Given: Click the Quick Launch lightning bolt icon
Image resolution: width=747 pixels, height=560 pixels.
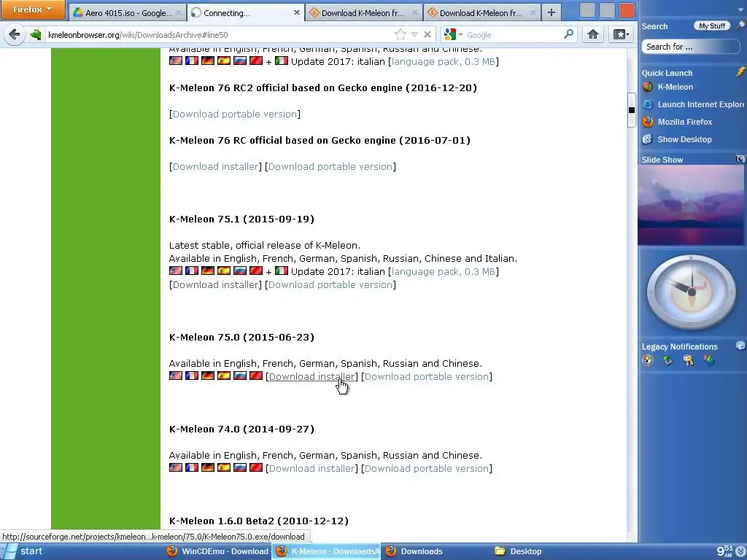Looking at the screenshot, I should 740,72.
